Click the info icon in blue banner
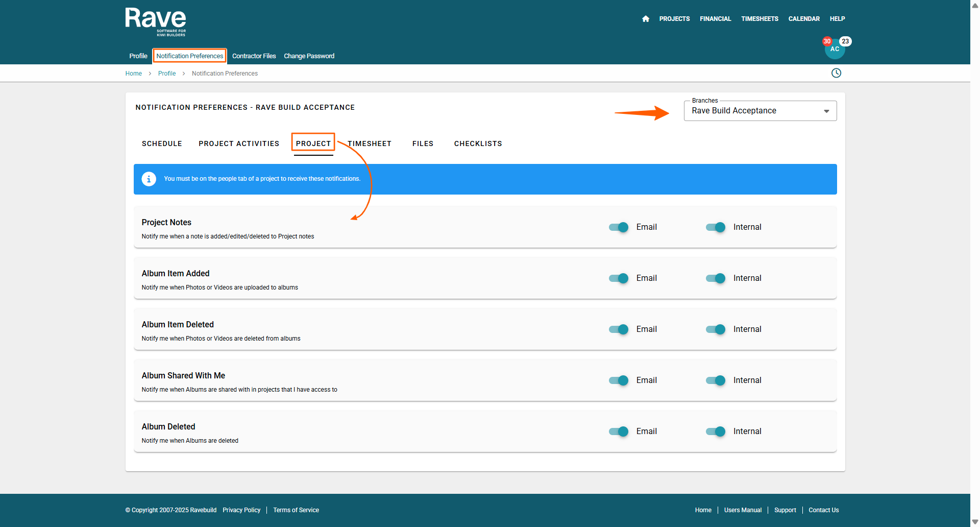Viewport: 980px width, 527px height. (x=149, y=179)
